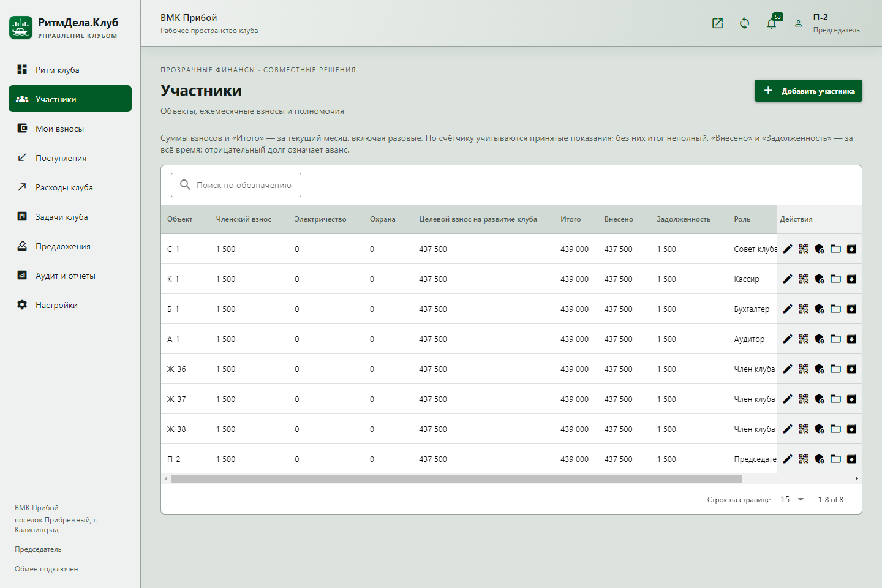Select the Бухгалтер role cell
Screen dimensions: 882x588
(x=752, y=309)
